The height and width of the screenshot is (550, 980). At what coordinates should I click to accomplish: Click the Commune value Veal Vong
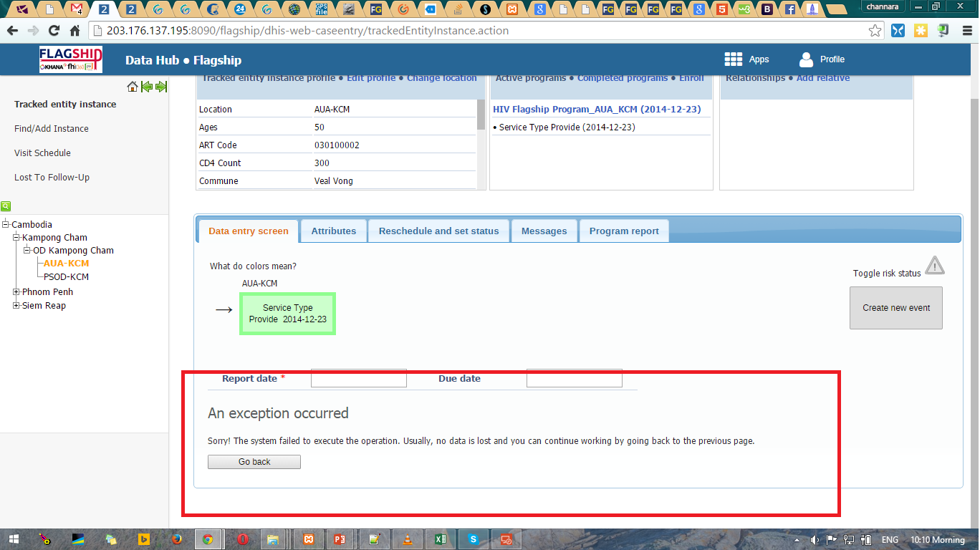334,181
